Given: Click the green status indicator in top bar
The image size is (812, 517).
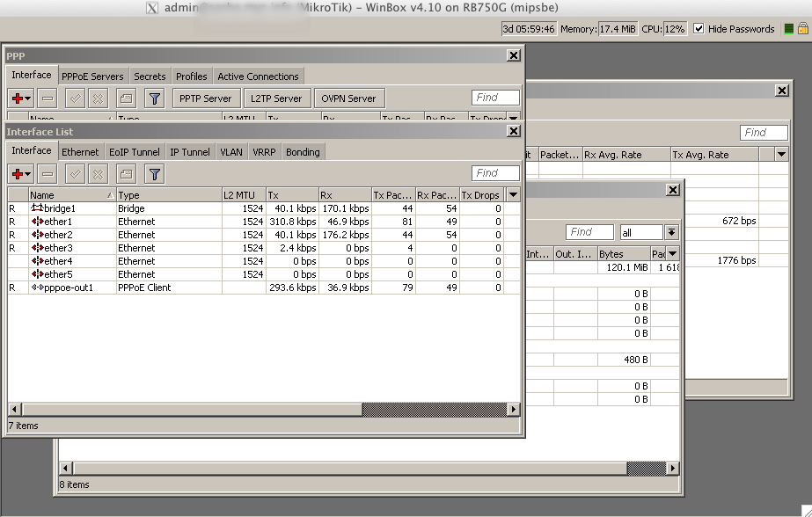Looking at the screenshot, I should tap(789, 29).
